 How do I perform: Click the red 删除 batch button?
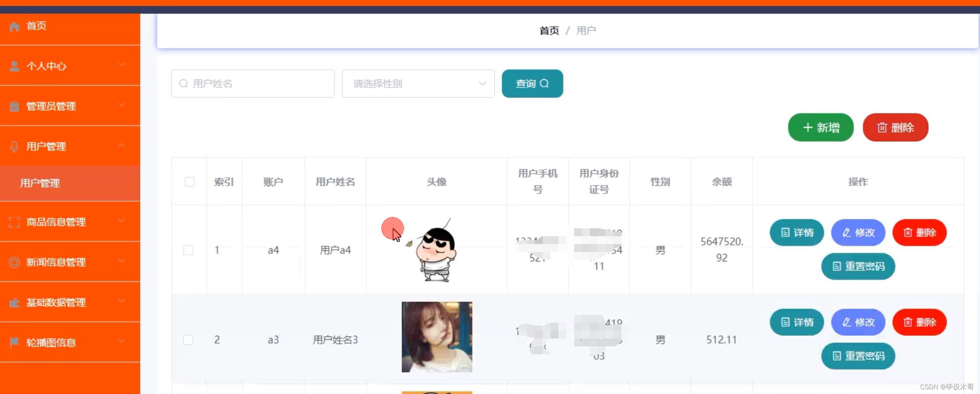[x=895, y=128]
